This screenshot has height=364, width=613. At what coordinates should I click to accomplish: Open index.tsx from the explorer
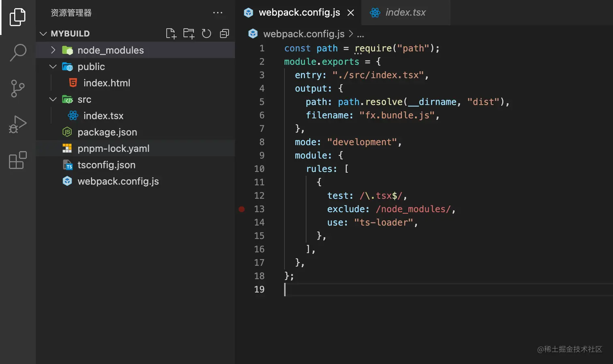coord(135,116)
